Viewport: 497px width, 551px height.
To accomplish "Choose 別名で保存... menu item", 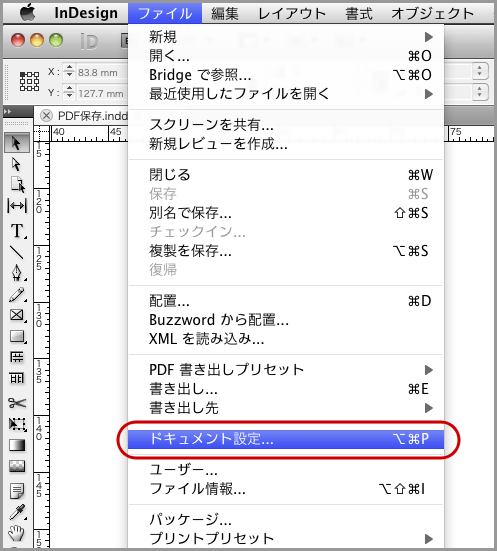I will (x=286, y=213).
